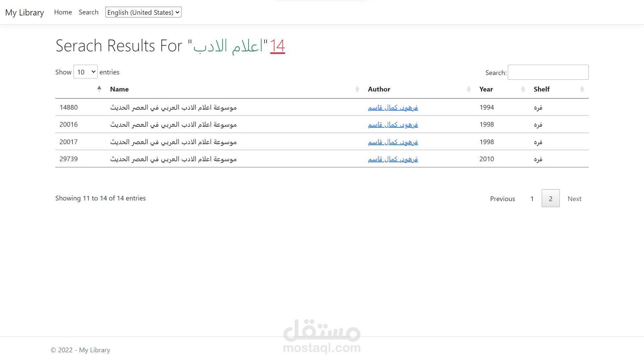This screenshot has width=644, height=362.
Task: Open the red "14" link in the heading
Action: pos(277,46)
